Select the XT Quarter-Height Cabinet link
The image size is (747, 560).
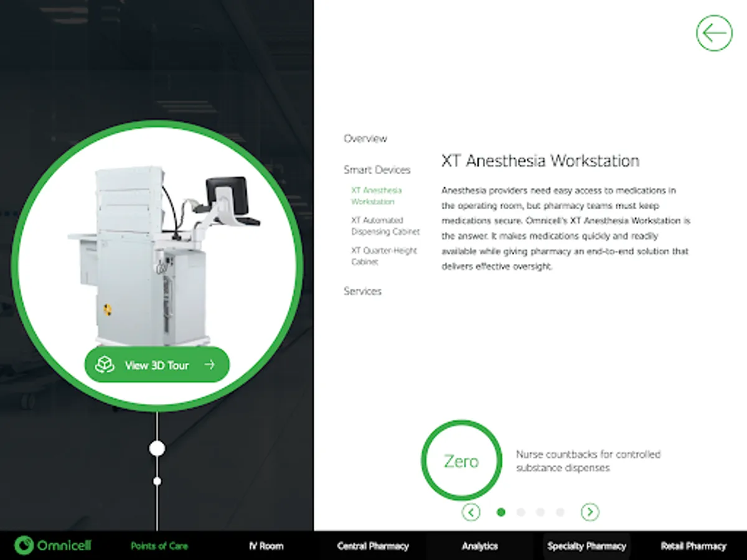tap(384, 256)
